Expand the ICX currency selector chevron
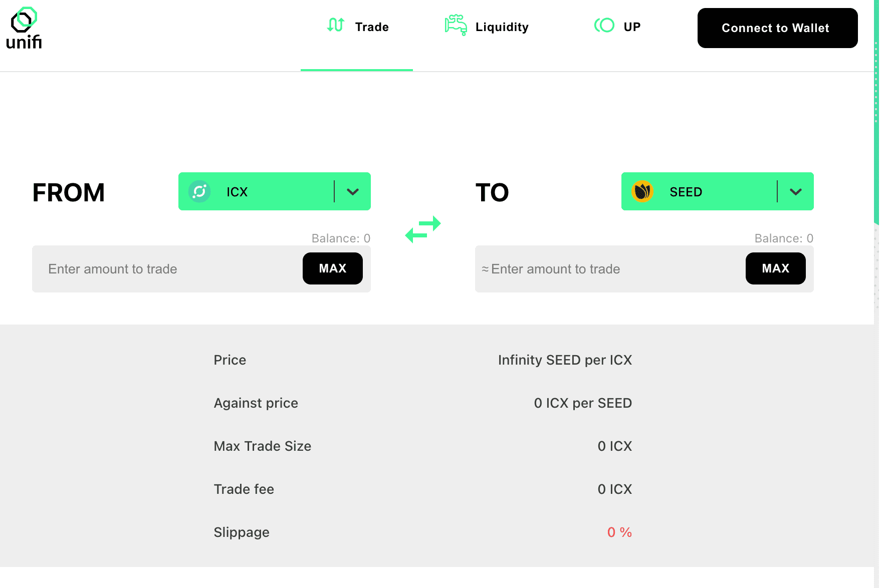Screen dimensions: 883x588 352,191
